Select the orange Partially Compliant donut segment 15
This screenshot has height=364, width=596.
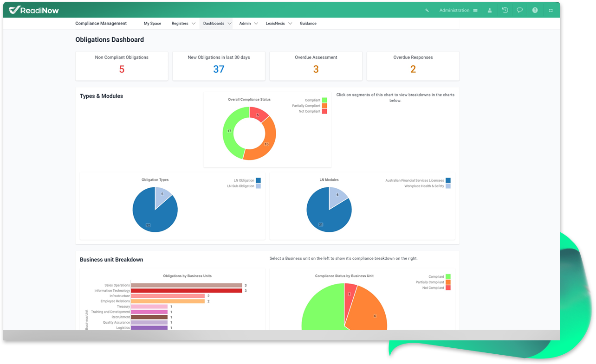click(x=266, y=144)
